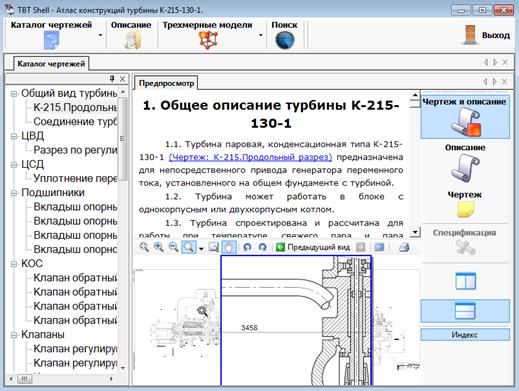Select the Соединение турб tree item
519x391 pixels.
[75, 122]
